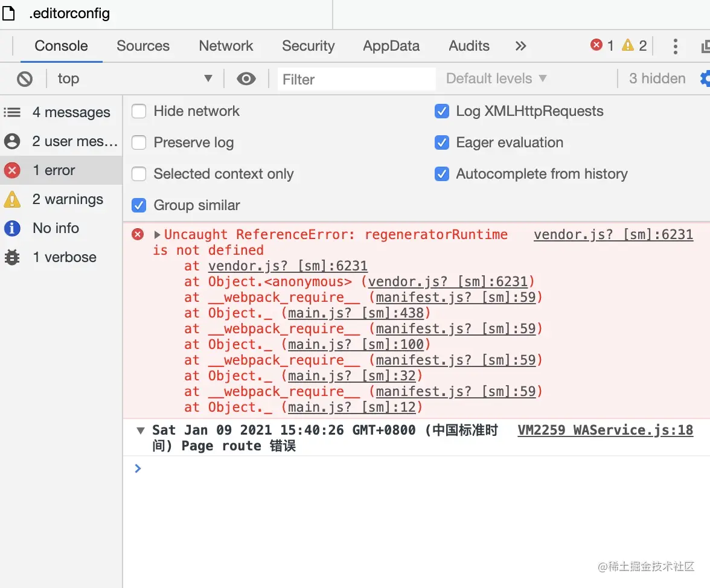Click the .editorconfig file icon
Viewport: 710px width, 588px height.
[x=9, y=14]
